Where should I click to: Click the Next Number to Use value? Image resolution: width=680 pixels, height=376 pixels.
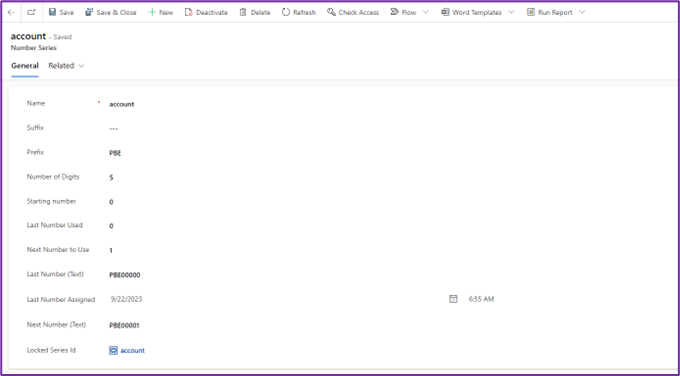111,250
